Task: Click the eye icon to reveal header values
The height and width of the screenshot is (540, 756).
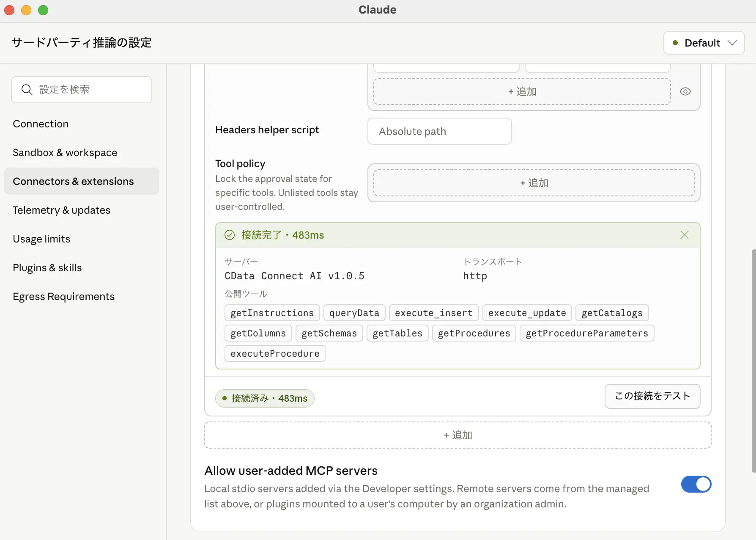Action: (685, 91)
